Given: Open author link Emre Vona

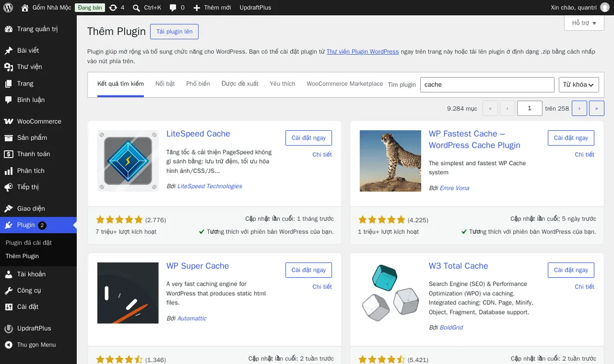Looking at the screenshot, I should click(454, 188).
